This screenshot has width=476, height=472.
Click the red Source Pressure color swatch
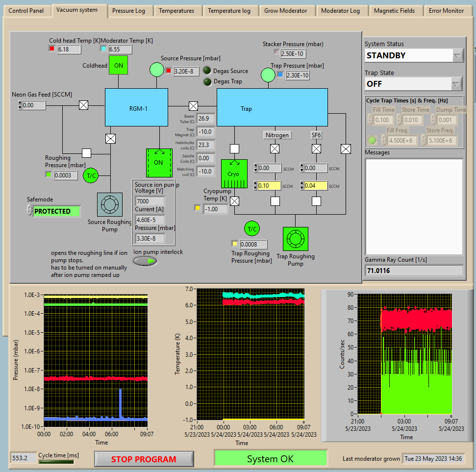click(168, 71)
